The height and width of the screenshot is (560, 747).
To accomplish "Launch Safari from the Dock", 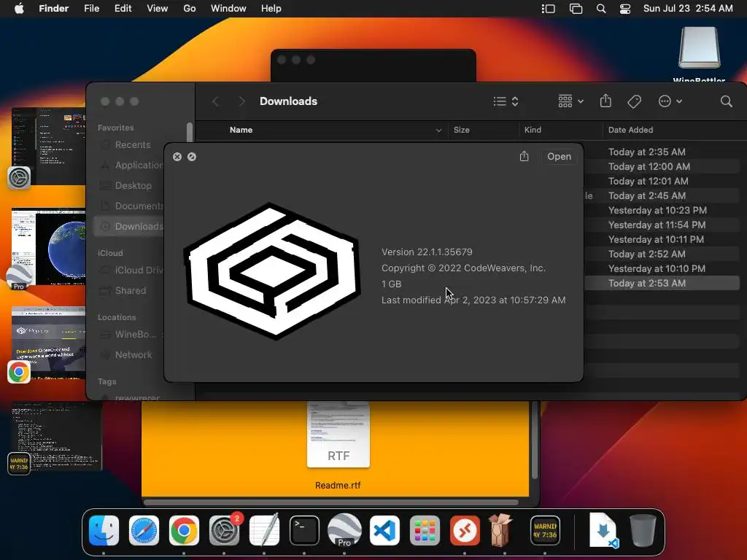I will coord(144,530).
